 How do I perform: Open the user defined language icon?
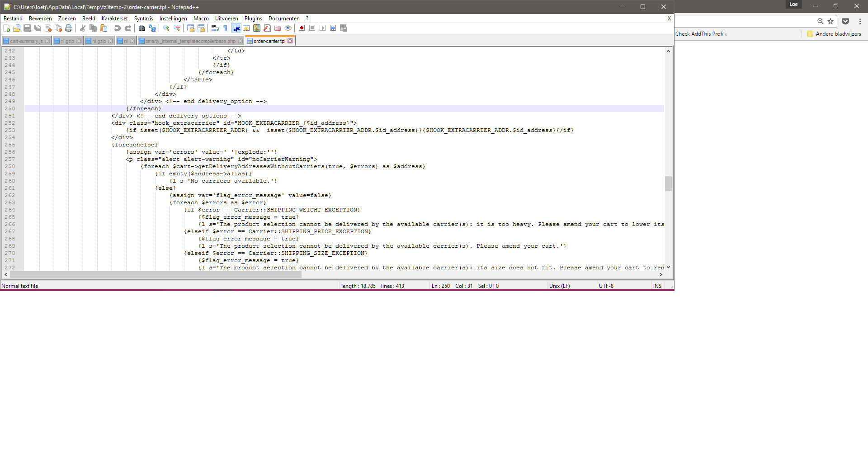tap(246, 28)
